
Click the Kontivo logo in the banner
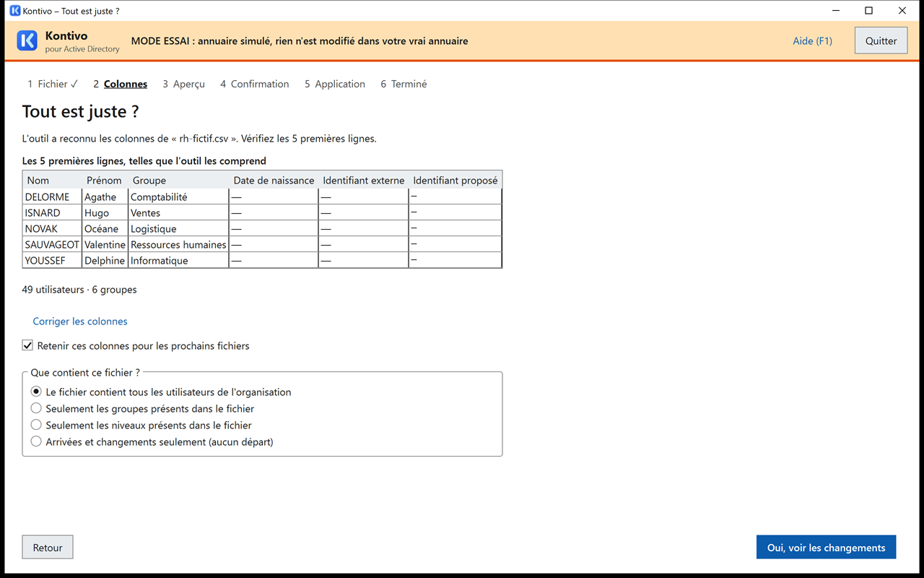27,40
